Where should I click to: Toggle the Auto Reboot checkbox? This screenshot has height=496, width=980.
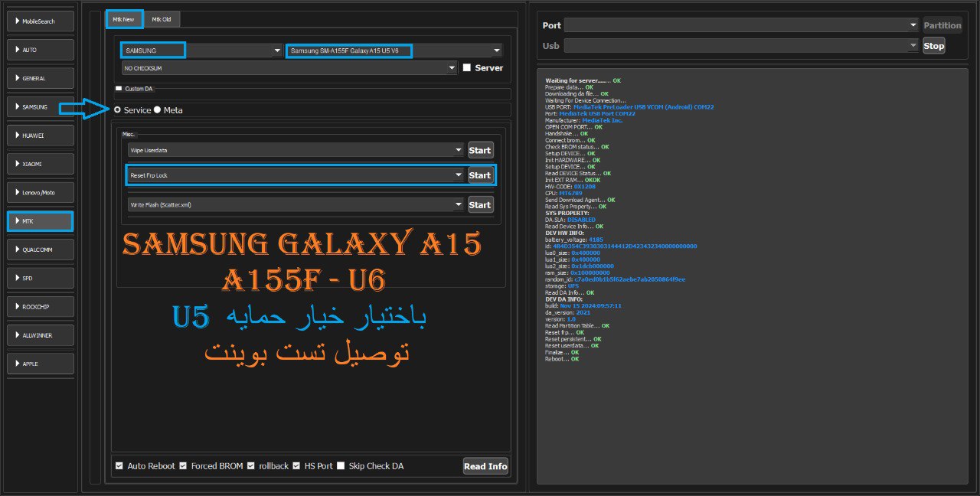click(x=119, y=466)
